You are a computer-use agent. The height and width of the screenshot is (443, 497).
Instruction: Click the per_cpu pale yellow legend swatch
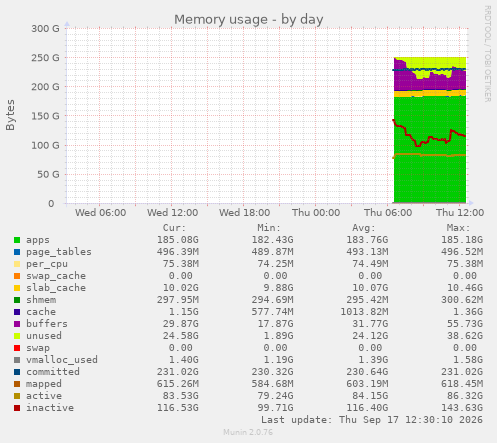pyautogui.click(x=17, y=264)
